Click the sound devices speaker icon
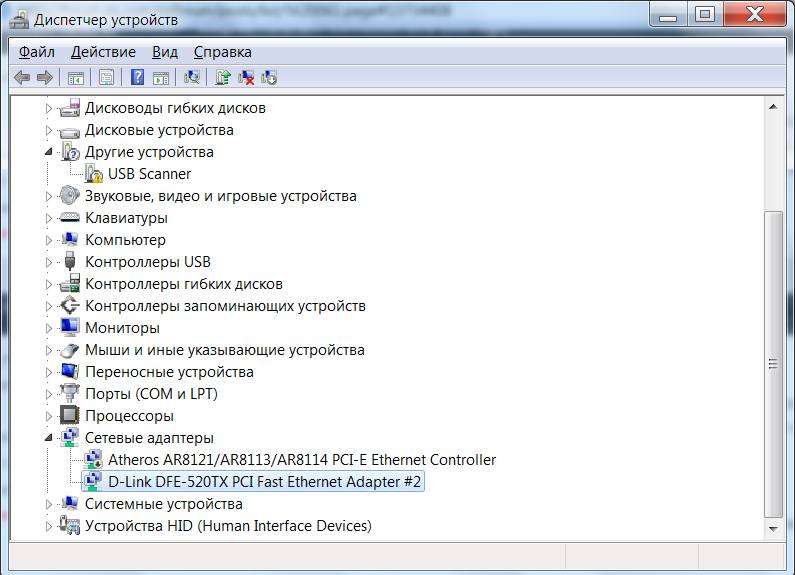This screenshot has width=795, height=575. click(69, 196)
